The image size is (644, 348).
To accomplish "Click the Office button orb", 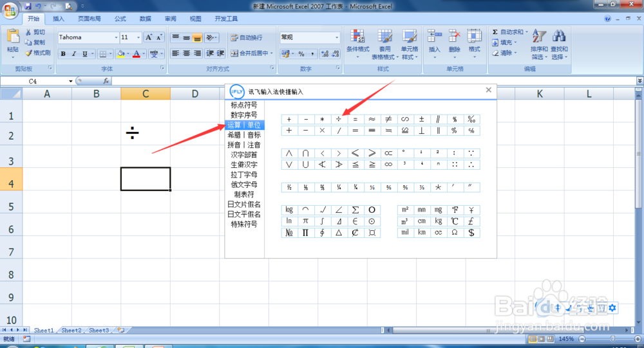I will coord(10,10).
